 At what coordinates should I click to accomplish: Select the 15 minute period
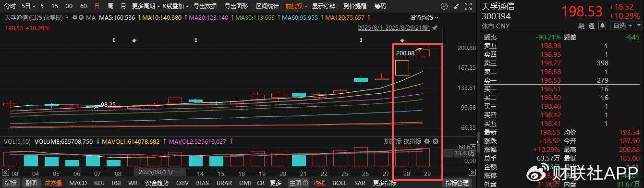pyautogui.click(x=55, y=6)
